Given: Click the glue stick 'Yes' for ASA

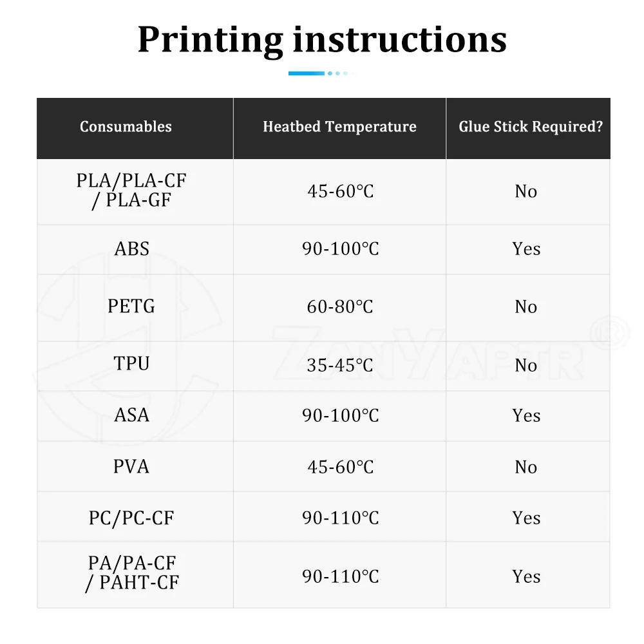Looking at the screenshot, I should coord(526,415).
